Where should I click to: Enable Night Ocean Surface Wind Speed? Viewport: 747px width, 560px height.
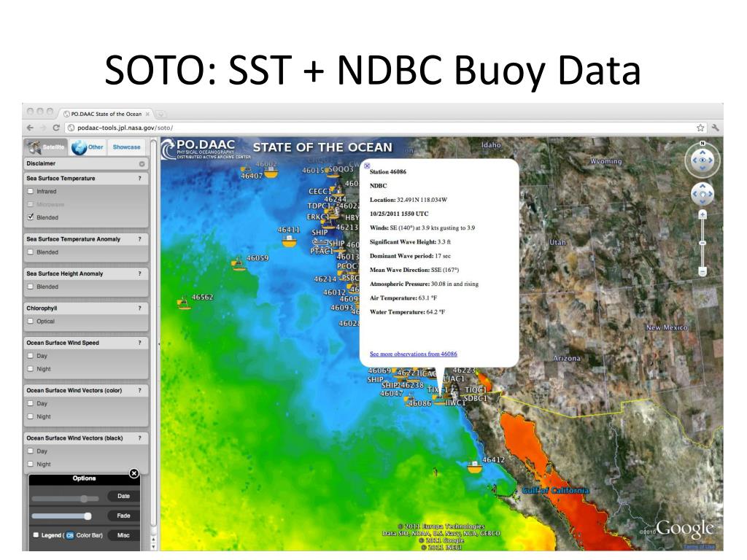(31, 368)
